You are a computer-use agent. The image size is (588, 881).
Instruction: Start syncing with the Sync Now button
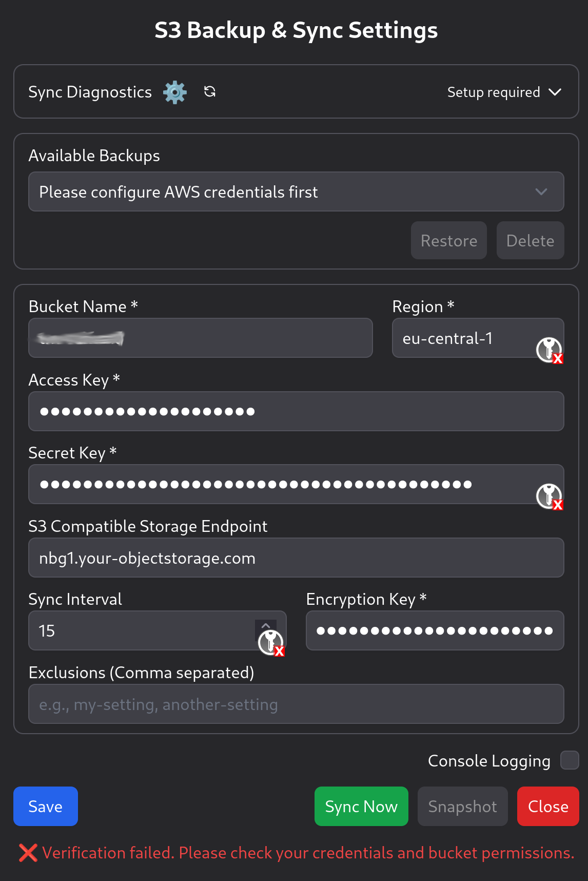[x=361, y=807]
